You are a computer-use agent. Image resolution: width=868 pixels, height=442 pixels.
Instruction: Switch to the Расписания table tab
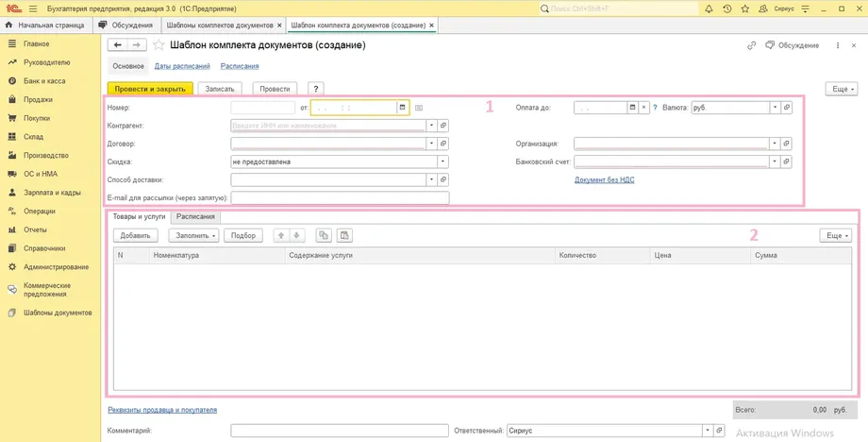click(x=195, y=216)
